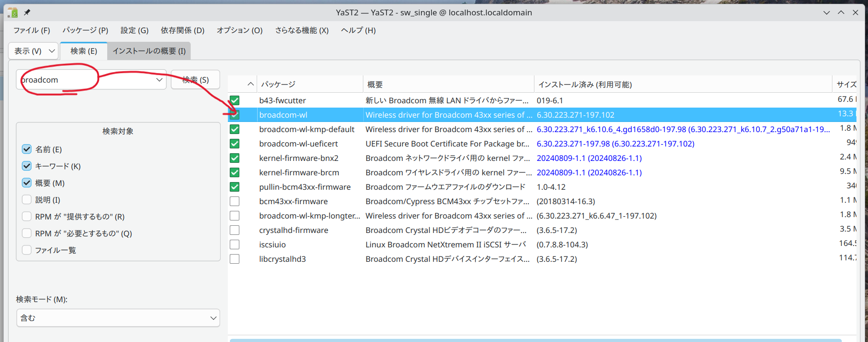
Task: Sort by the 概要 column header
Action: point(448,84)
